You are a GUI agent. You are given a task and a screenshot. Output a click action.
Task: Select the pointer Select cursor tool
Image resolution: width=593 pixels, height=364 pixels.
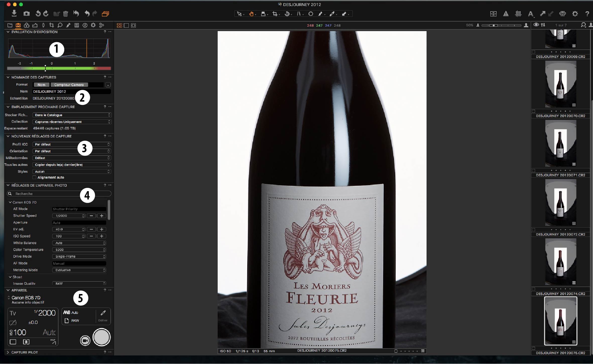239,14
